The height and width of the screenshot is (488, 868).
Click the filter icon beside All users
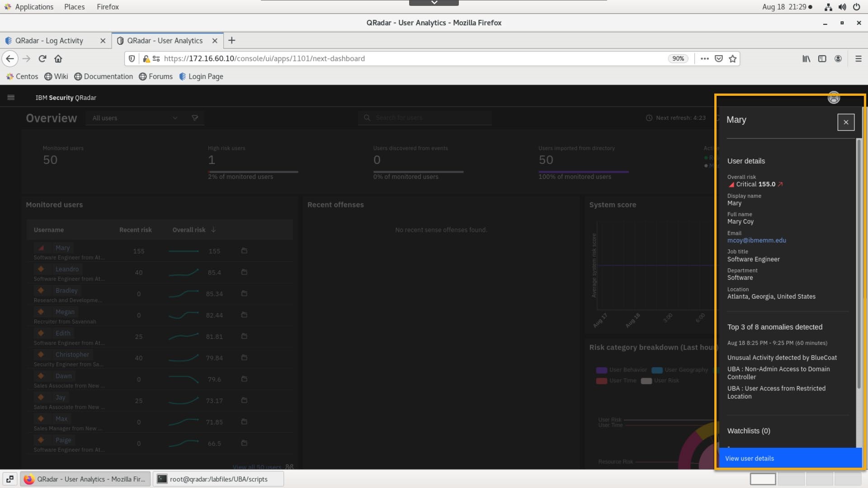(x=195, y=118)
